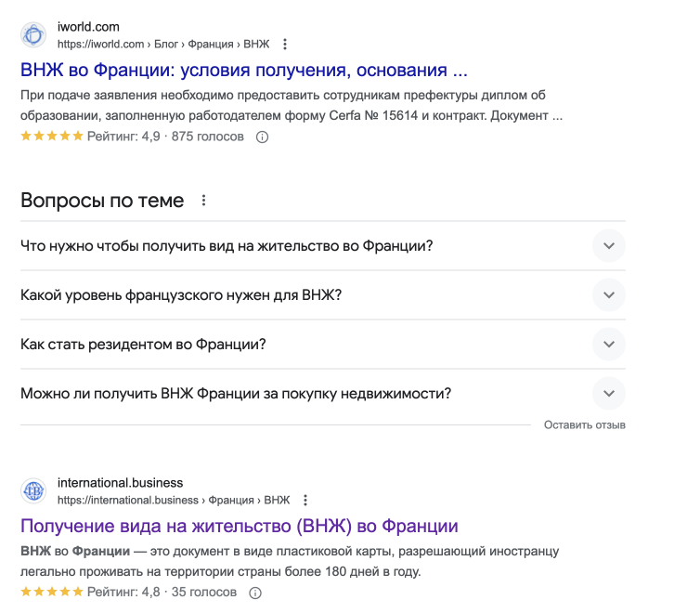Click star rating of international.business result

click(52, 592)
